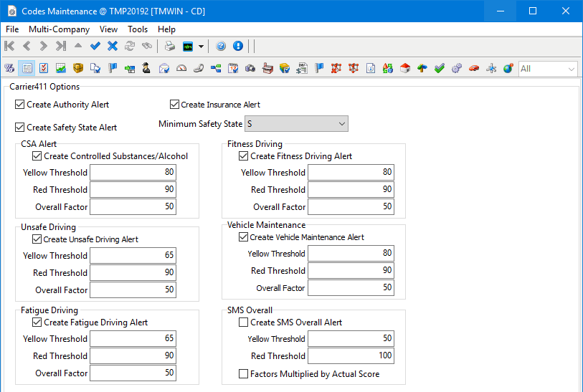Click the red car icon
Image resolution: width=583 pixels, height=392 pixels.
(x=474, y=69)
